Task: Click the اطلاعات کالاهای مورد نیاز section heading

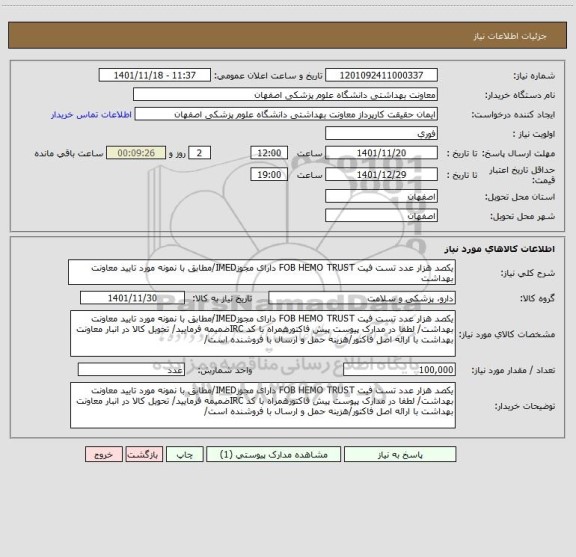Action: pyautogui.click(x=500, y=249)
